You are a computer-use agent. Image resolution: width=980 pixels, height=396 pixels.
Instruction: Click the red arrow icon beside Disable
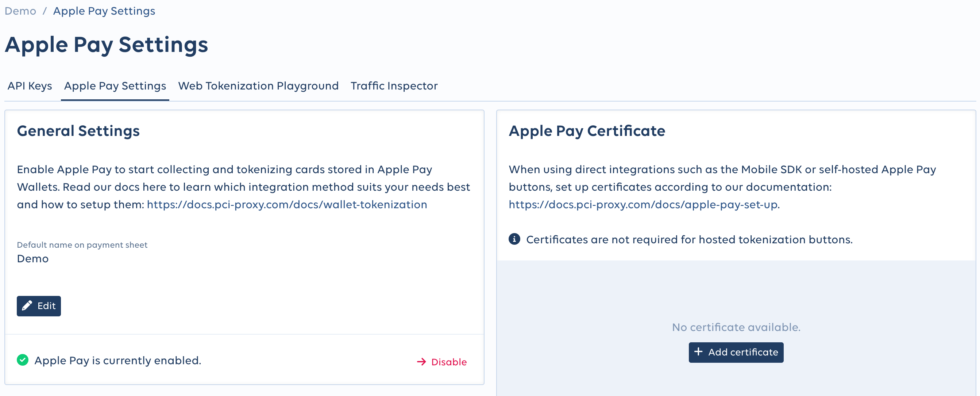pos(421,362)
